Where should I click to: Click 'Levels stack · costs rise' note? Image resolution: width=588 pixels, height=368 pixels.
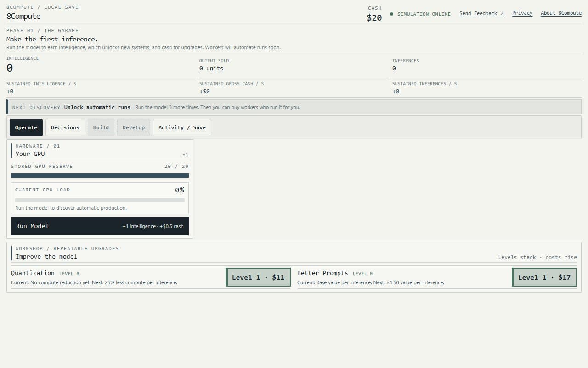(537, 257)
